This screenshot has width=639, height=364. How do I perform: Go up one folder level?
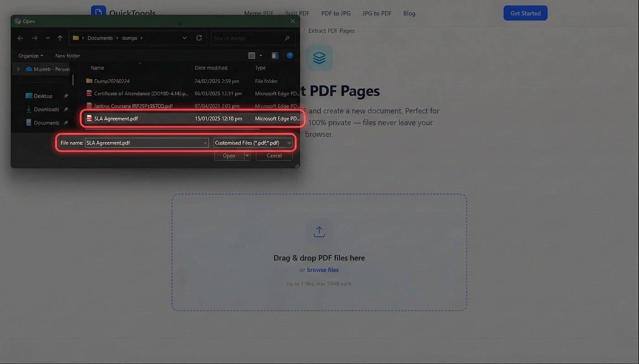(x=60, y=38)
